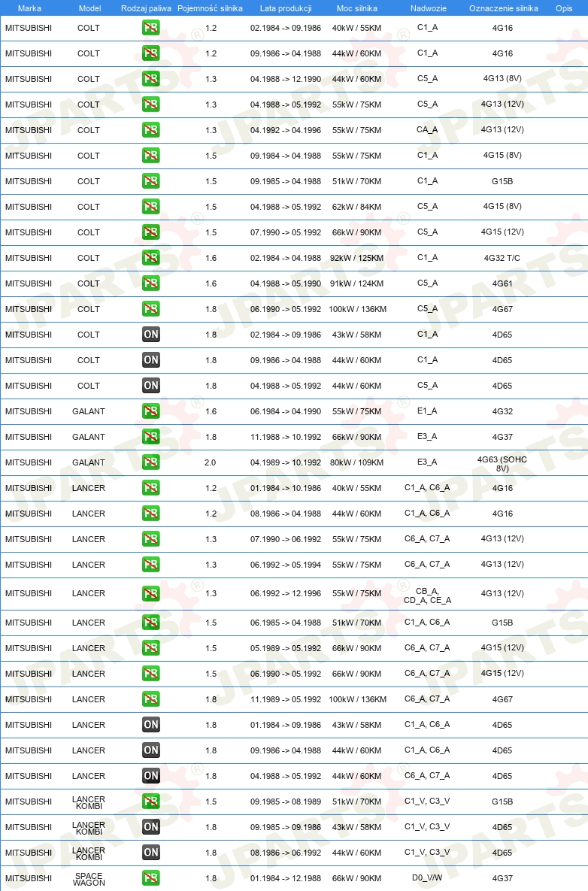Click the Moc silnika column header
The width and height of the screenshot is (588, 891).
[x=356, y=8]
